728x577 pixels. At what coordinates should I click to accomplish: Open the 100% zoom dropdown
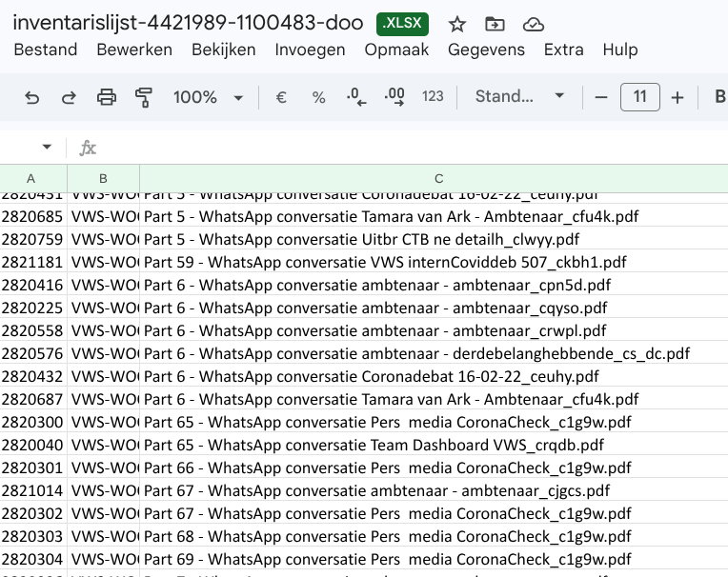point(208,97)
